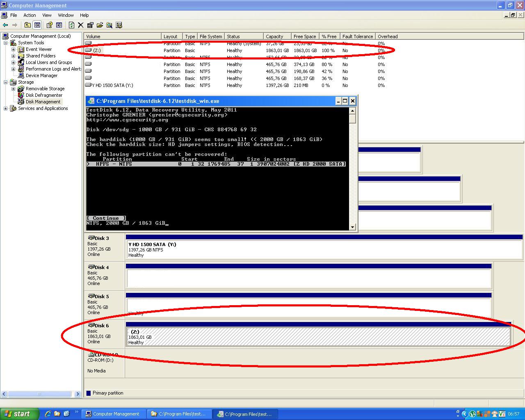Click the Show/Hide Action Pane toolbar icon
525x420 pixels.
pyautogui.click(x=59, y=25)
